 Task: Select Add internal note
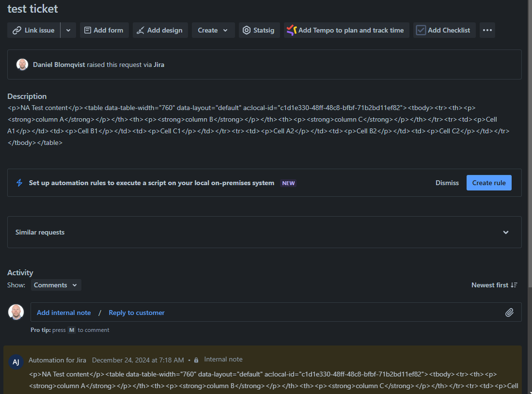point(63,313)
